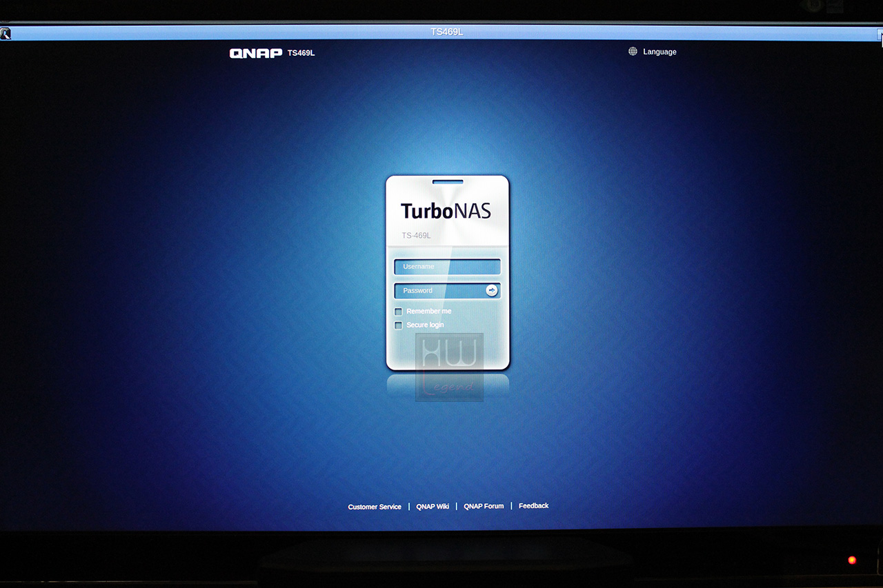The height and width of the screenshot is (588, 883).
Task: Click the window icon at title bar left
Action: 5,33
